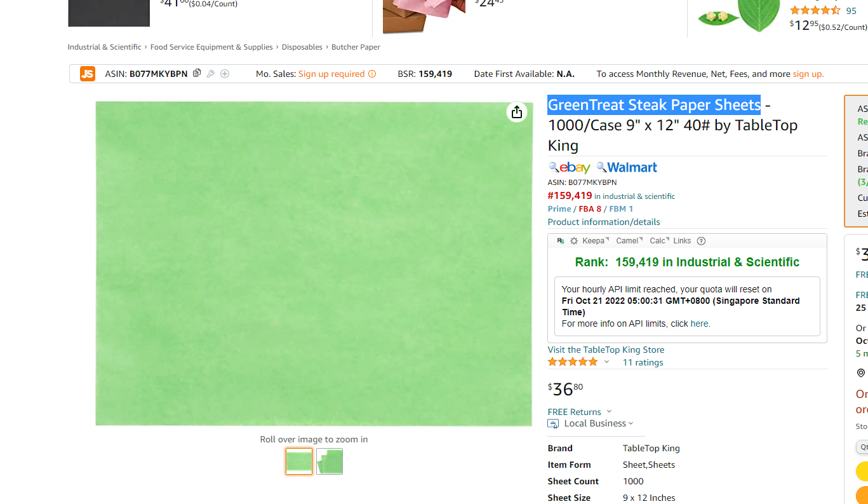Image resolution: width=868 pixels, height=504 pixels.
Task: Open the Keepa dropdown menu
Action: click(x=596, y=241)
